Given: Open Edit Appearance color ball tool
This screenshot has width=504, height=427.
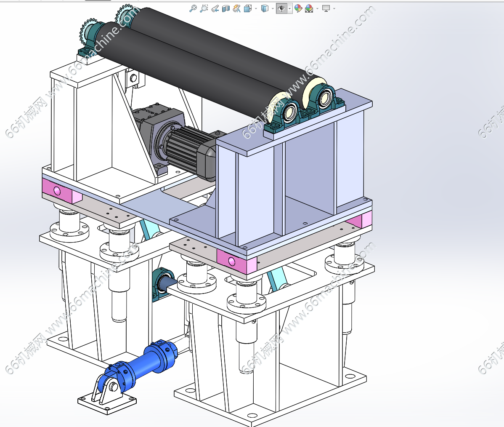Looking at the screenshot, I should (x=298, y=8).
